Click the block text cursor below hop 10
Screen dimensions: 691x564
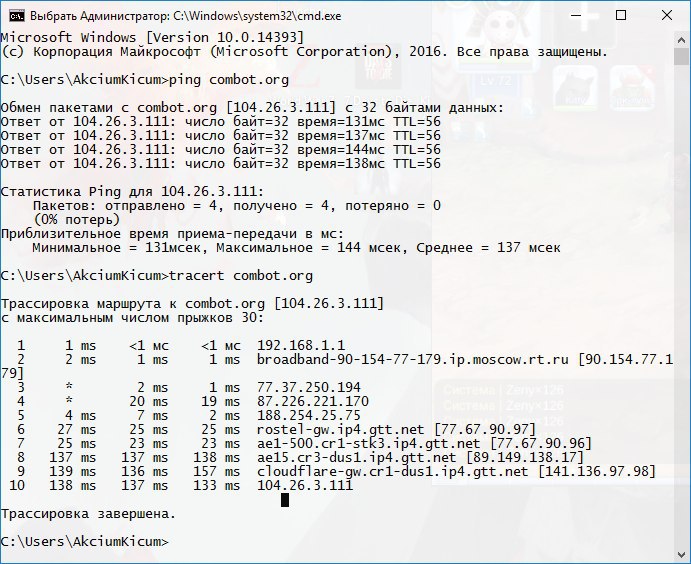(285, 500)
